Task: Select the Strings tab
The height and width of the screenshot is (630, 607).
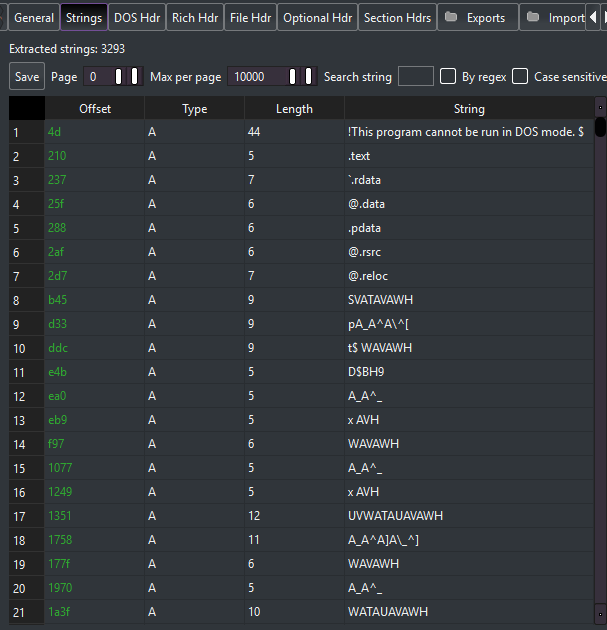Action: click(x=84, y=18)
